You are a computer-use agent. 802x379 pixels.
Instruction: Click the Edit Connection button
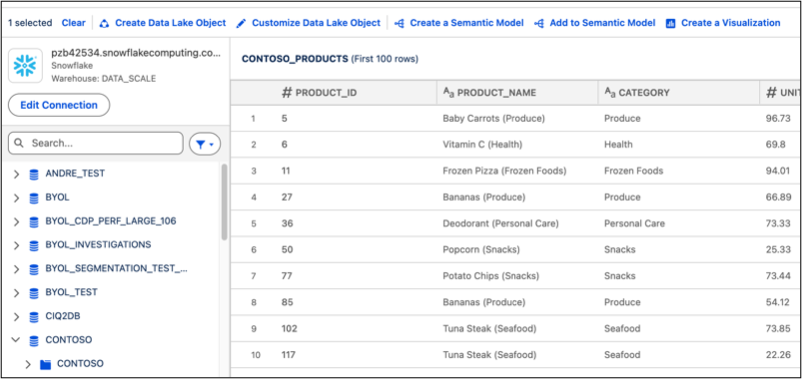59,105
